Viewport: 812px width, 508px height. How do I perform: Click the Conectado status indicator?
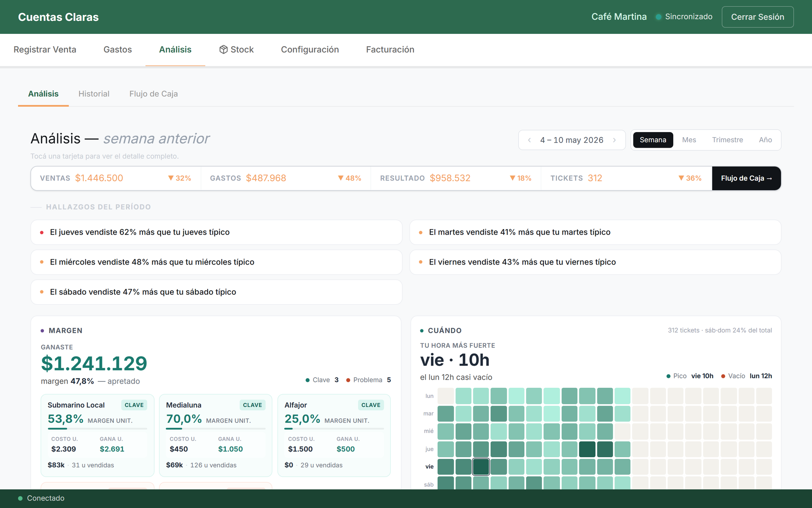click(x=41, y=498)
